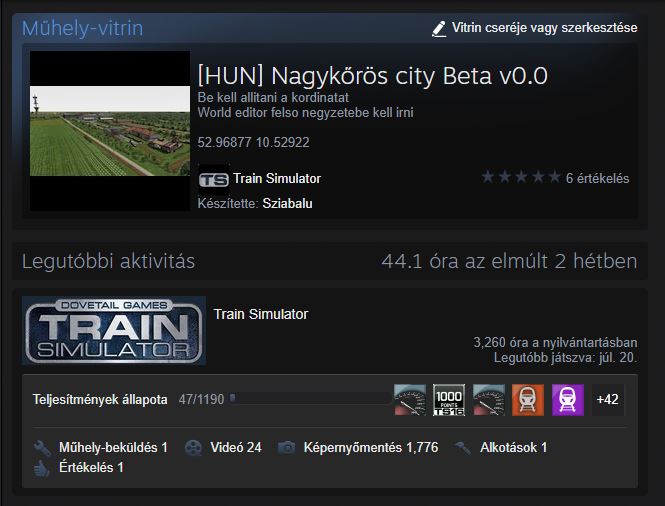Show the +42 more achievements box
This screenshot has width=665, height=506.
608,400
